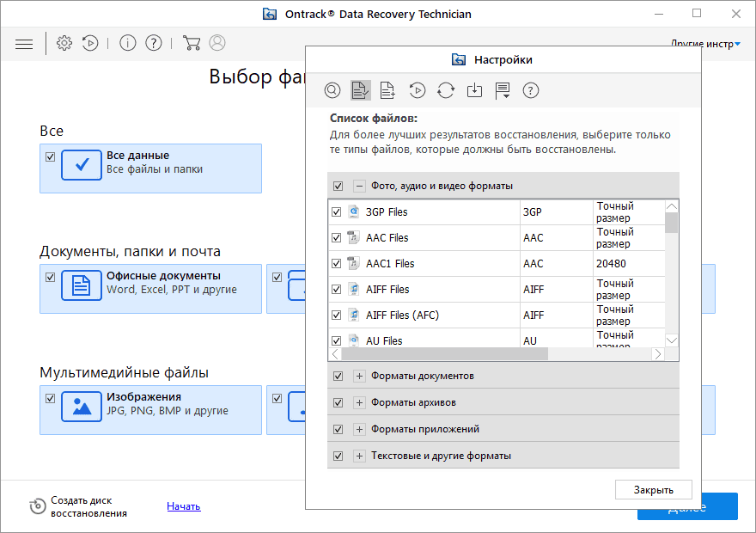Toggle AIFF Files (AFC) checkbox
Image resolution: width=756 pixels, height=533 pixels.
pos(337,315)
